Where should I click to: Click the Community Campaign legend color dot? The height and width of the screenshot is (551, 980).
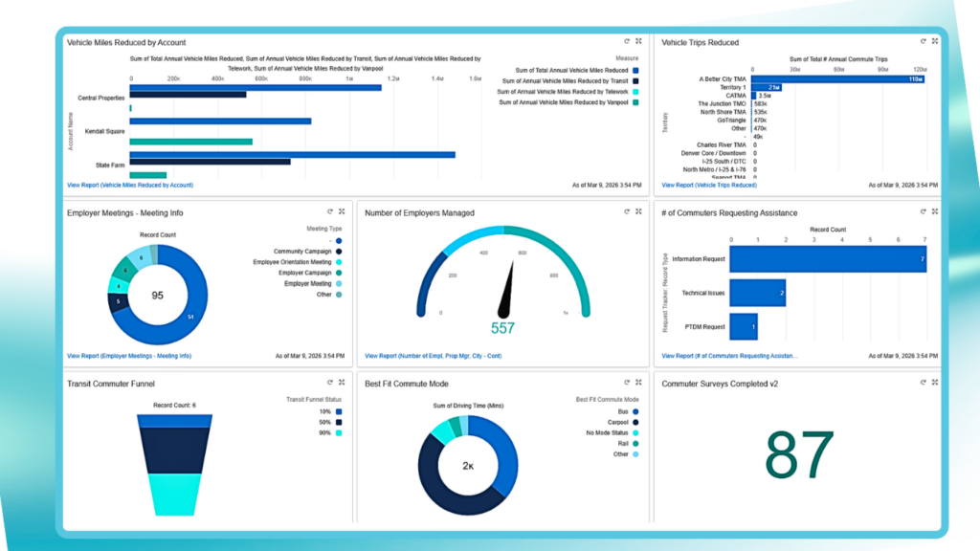pos(339,252)
